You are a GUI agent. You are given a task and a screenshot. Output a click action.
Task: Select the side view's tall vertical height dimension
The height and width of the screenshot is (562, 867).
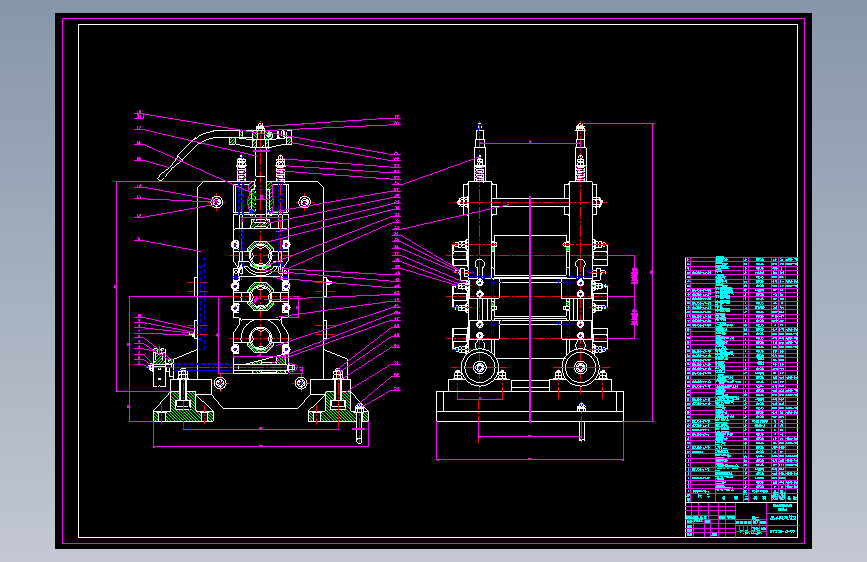click(x=653, y=272)
